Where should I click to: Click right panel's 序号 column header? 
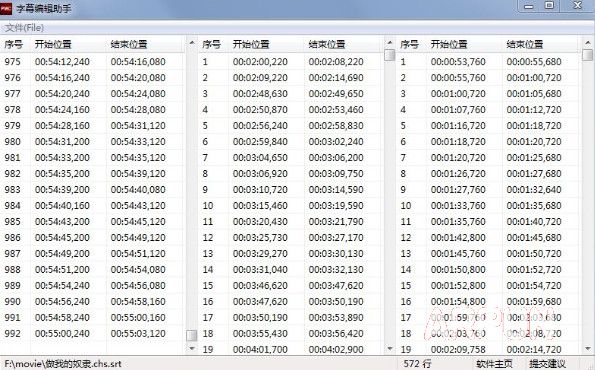pos(411,44)
